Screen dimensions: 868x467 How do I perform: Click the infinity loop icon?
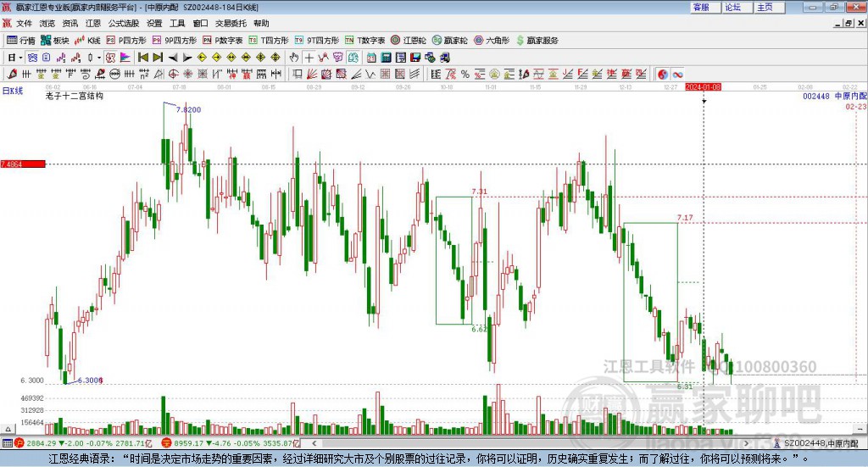[677, 74]
